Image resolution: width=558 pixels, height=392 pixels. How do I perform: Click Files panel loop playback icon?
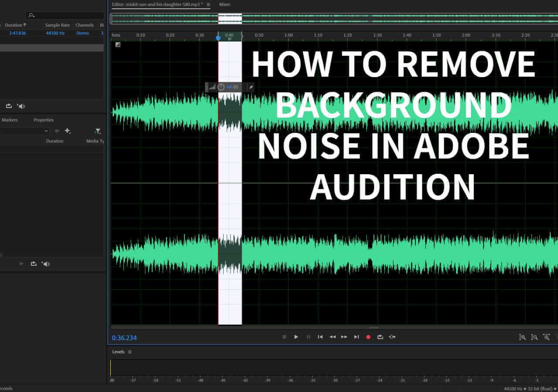tap(9, 106)
